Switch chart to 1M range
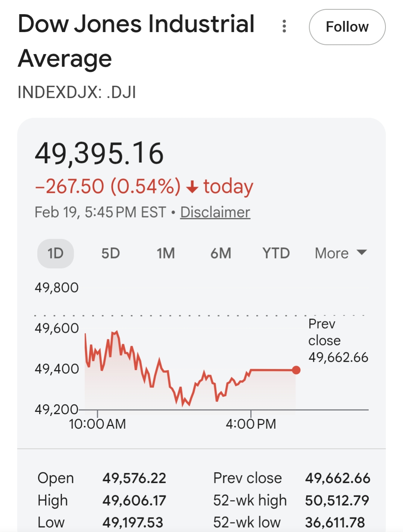The image size is (403, 532). pos(165,253)
